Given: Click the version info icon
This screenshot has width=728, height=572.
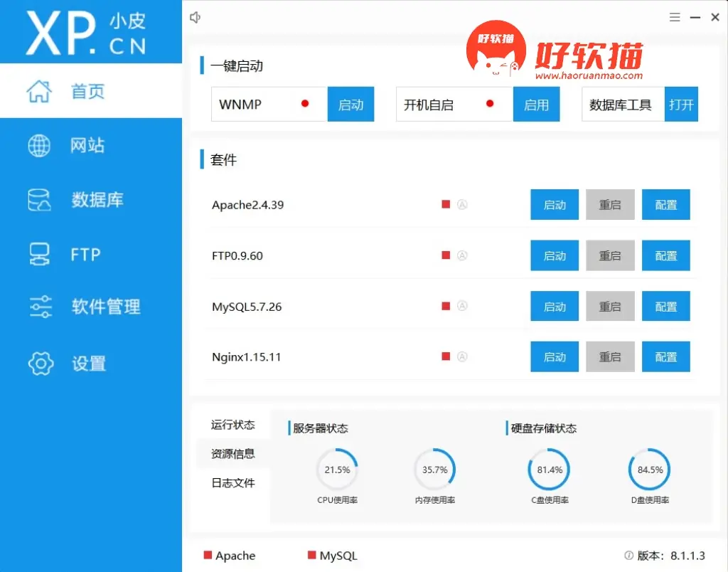Looking at the screenshot, I should pyautogui.click(x=628, y=555).
